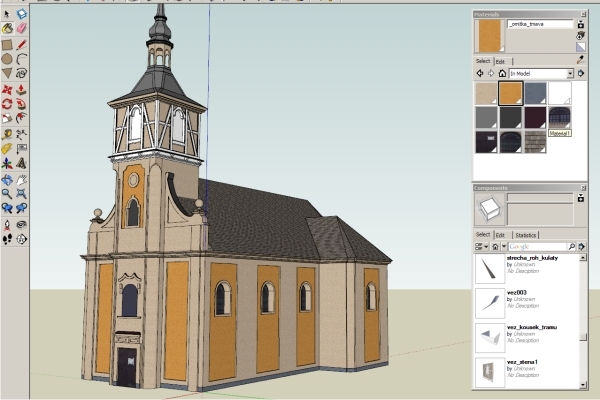Select the orange material swatch
Viewport: 600px width, 400px height.
pyautogui.click(x=510, y=93)
